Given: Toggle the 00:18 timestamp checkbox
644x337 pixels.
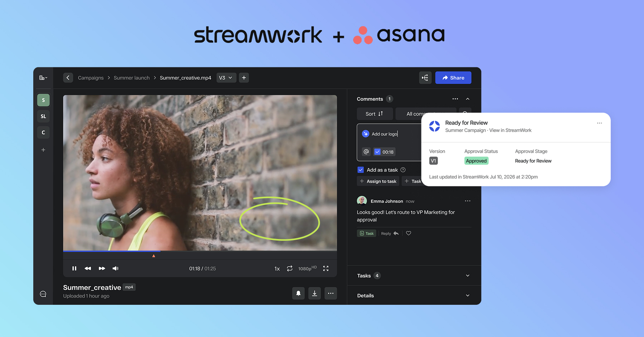Looking at the screenshot, I should click(x=377, y=152).
